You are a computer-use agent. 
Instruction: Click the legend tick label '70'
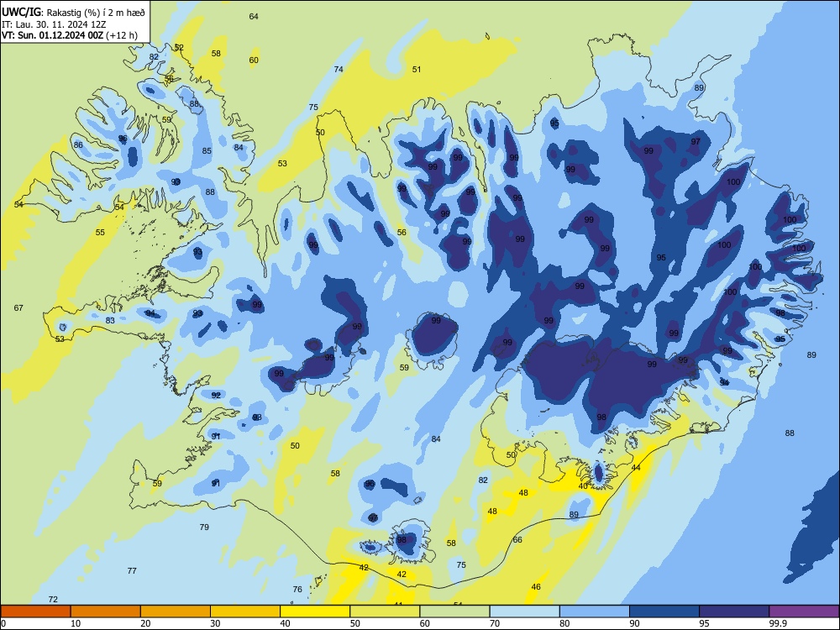[495, 623]
